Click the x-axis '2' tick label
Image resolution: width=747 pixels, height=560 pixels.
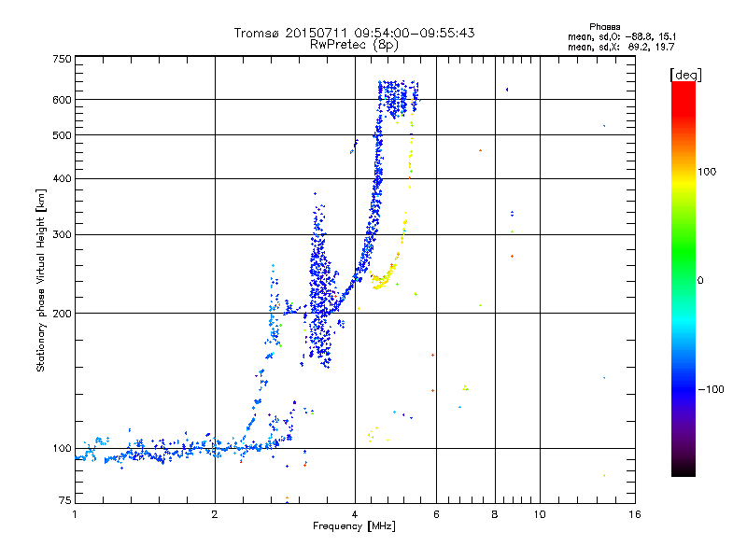215,514
